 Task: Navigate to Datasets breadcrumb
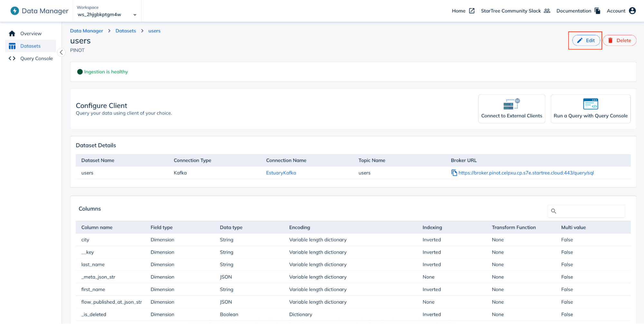click(126, 31)
